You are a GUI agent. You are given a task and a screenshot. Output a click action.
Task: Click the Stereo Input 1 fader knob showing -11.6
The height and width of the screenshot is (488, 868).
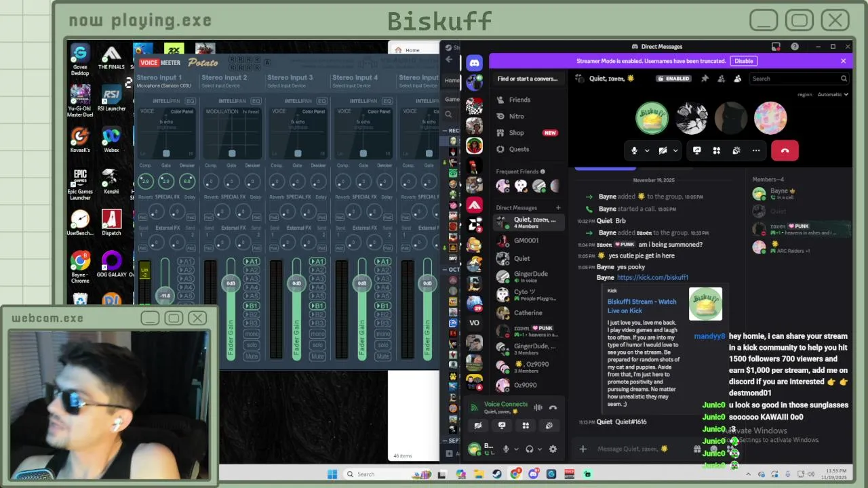[165, 296]
